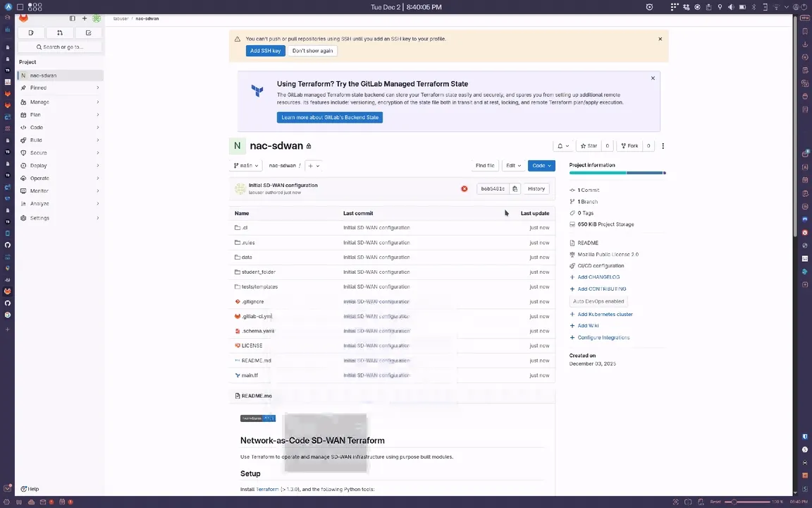Screen dimensions: 812x508
Task: Copy commit SHA b6b5481c with copy icon
Action: (515, 188)
